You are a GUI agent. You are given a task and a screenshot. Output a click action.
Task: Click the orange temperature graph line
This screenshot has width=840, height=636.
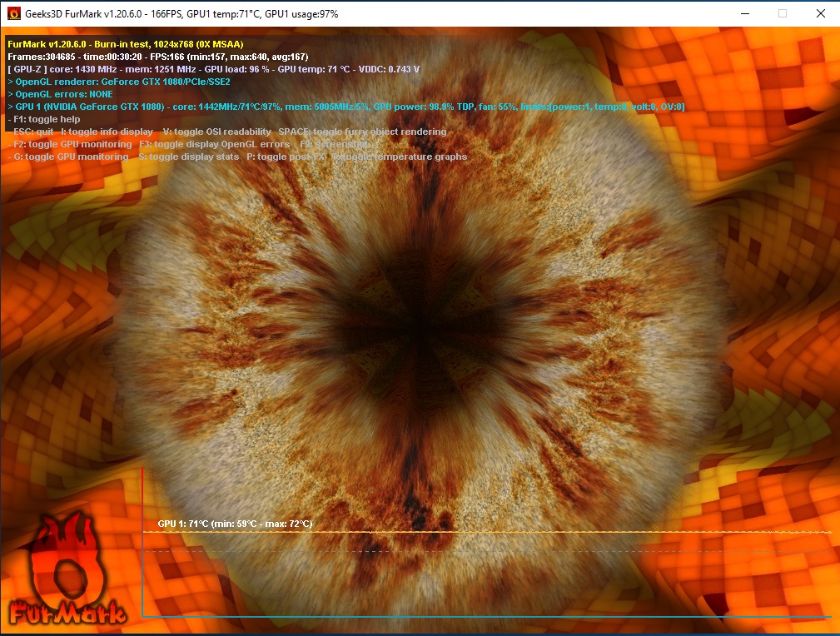(583, 532)
